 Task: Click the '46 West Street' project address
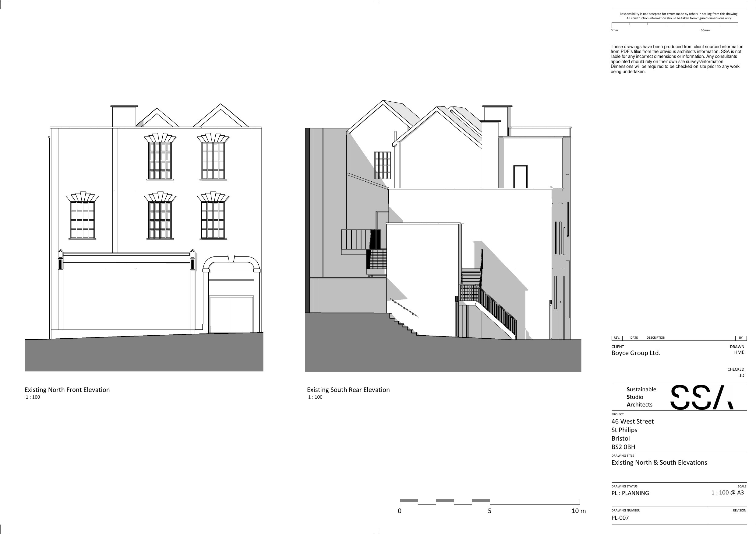click(632, 421)
